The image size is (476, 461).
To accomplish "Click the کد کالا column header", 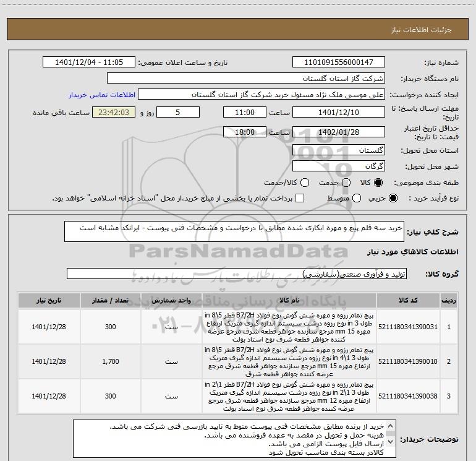I will [408, 301].
